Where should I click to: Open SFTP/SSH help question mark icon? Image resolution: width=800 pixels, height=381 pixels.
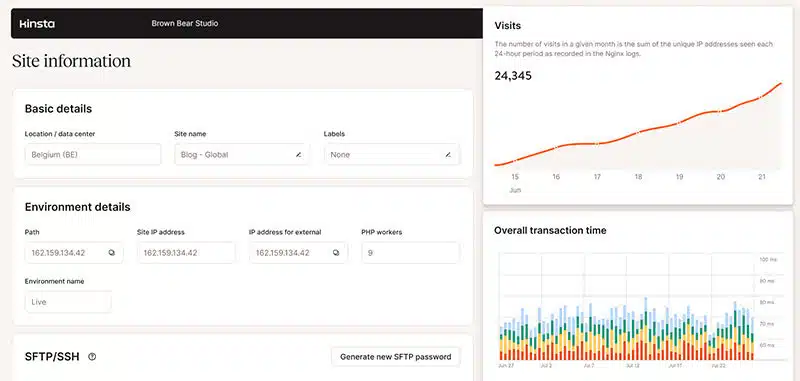pyautogui.click(x=92, y=357)
